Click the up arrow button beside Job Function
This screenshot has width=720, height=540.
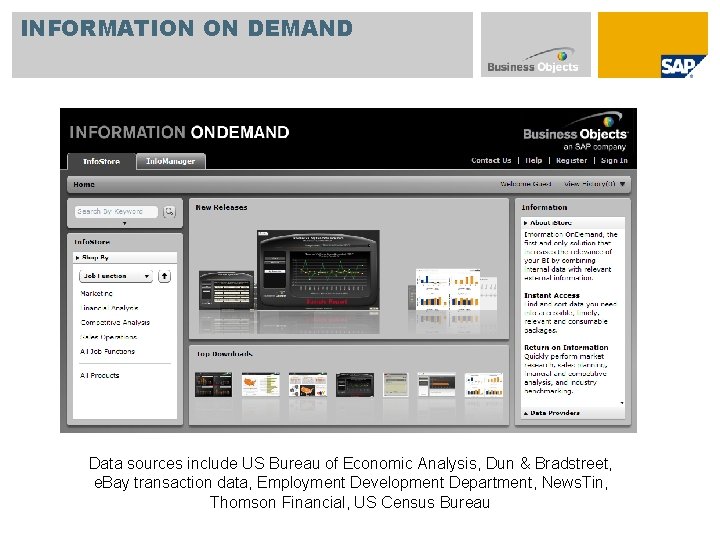[x=164, y=276]
